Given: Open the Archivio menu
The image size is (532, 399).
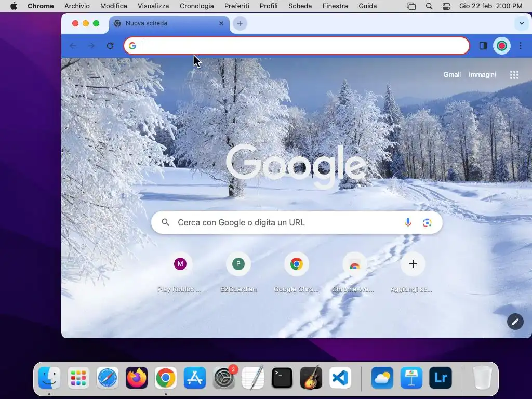Looking at the screenshot, I should 77,6.
